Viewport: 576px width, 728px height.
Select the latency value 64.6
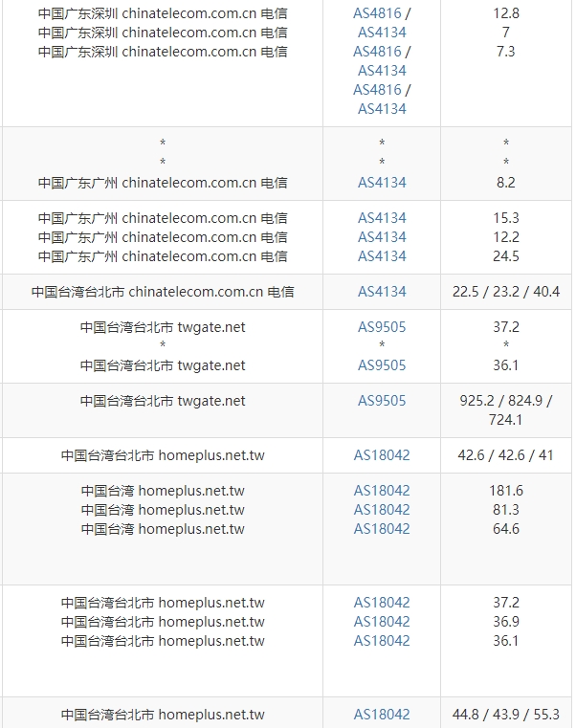tap(506, 528)
